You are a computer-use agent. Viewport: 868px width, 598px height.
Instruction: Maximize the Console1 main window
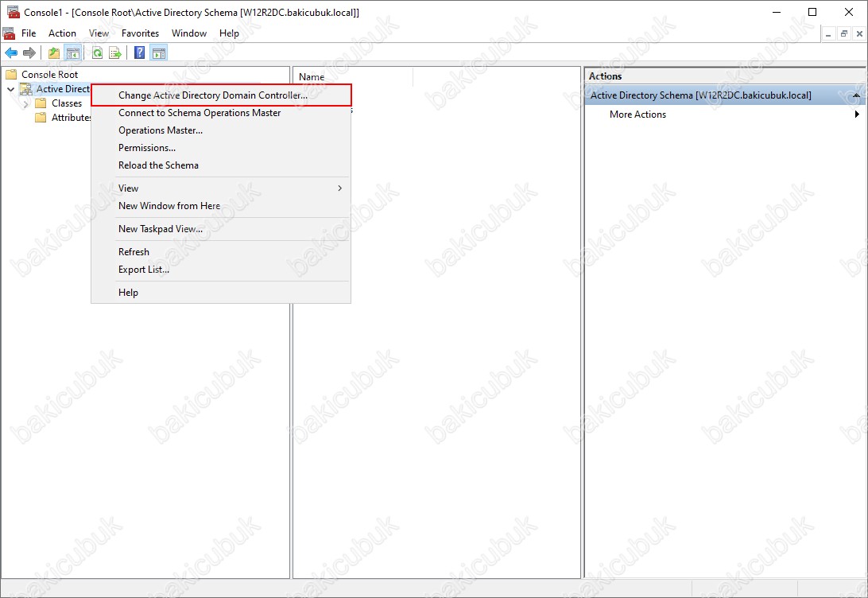click(812, 12)
